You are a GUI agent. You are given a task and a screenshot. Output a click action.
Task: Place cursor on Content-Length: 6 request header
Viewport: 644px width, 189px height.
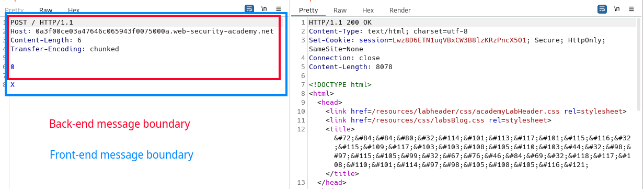pos(46,40)
